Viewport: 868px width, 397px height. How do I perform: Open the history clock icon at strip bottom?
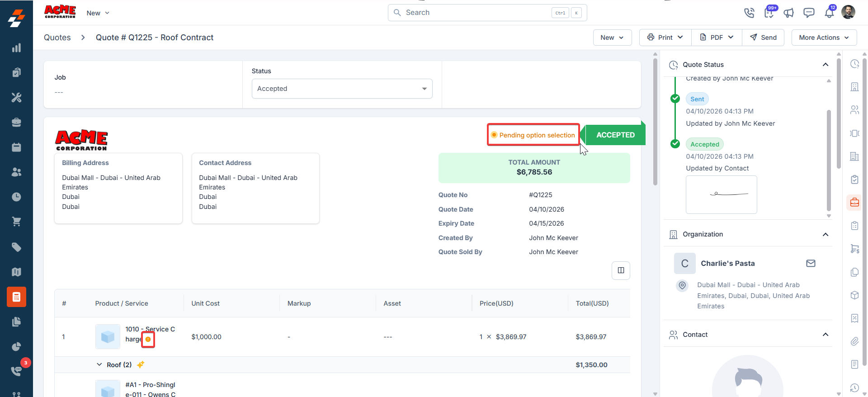(x=854, y=388)
